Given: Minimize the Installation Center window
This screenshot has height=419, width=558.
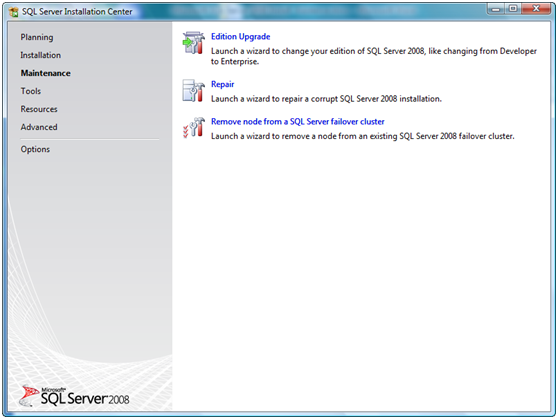Looking at the screenshot, I should [496, 9].
